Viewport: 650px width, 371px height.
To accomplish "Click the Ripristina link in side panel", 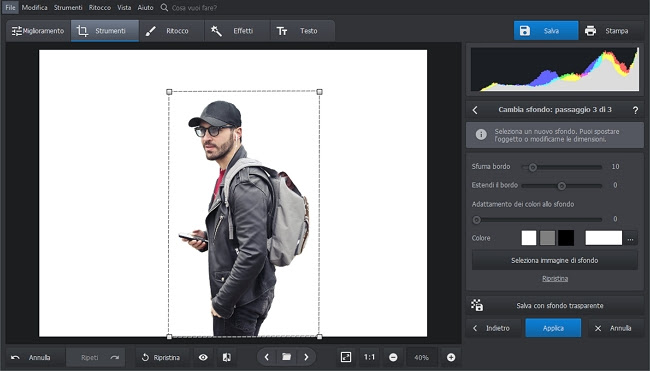I will click(555, 279).
